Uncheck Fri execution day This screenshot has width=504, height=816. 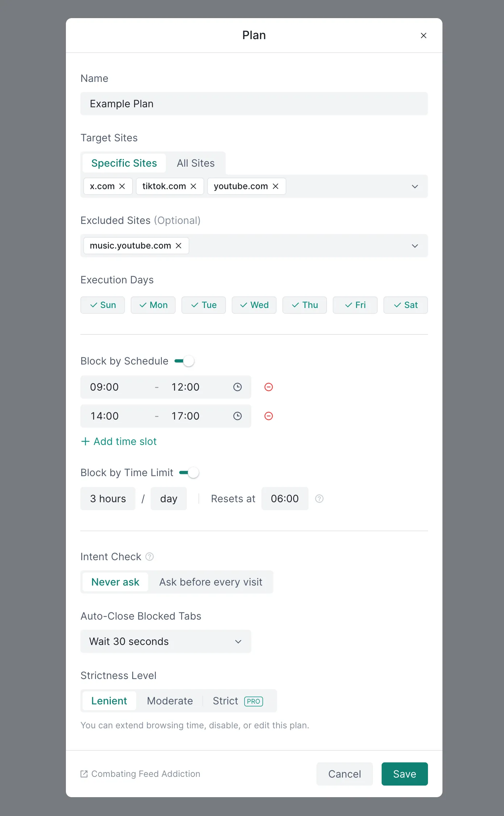coord(355,305)
